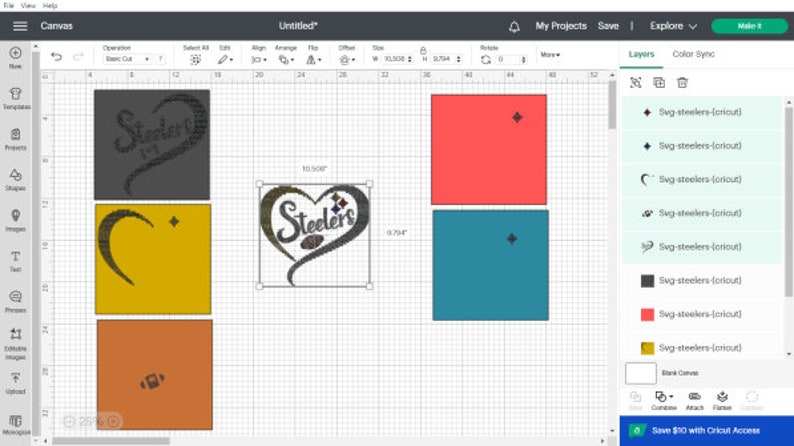Click the Rotate icon in toolbar
This screenshot has width=794, height=446.
point(486,60)
